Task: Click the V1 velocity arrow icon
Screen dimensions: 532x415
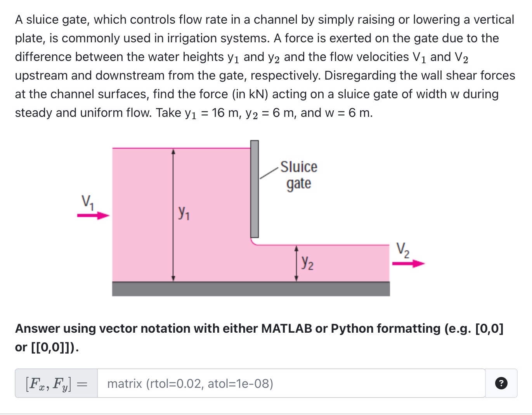Action: (x=93, y=215)
